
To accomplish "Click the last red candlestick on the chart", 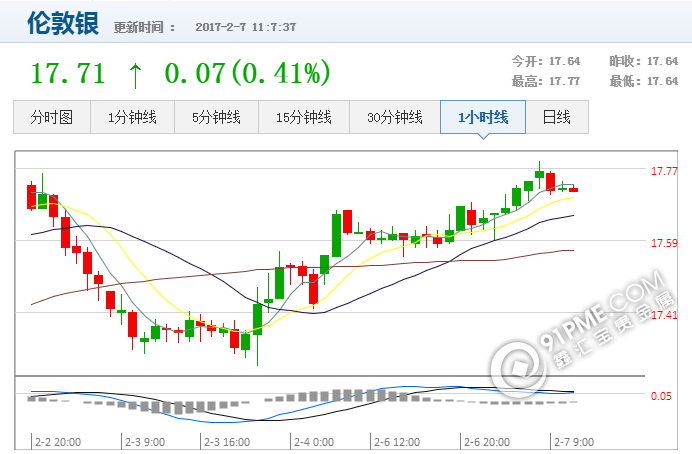I will tap(573, 190).
